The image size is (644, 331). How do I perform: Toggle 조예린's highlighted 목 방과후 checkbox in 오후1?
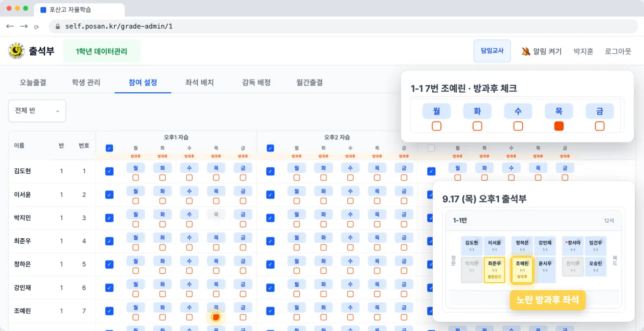pos(216,317)
